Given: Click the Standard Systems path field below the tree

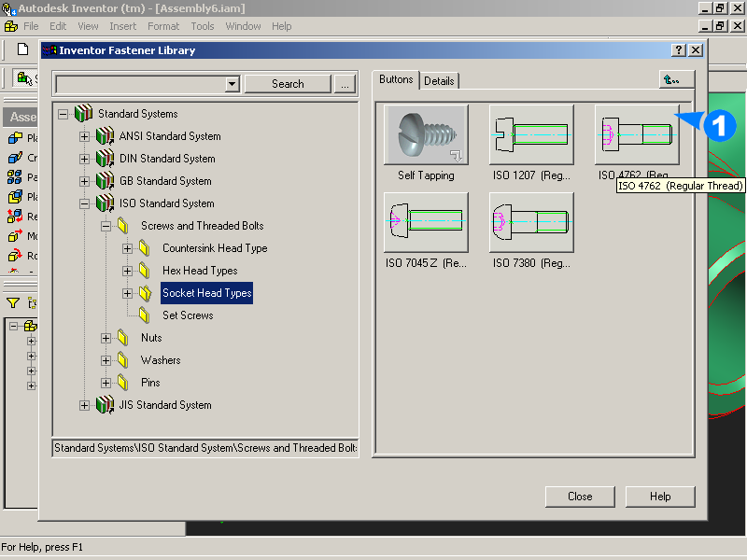Looking at the screenshot, I should coord(205,448).
